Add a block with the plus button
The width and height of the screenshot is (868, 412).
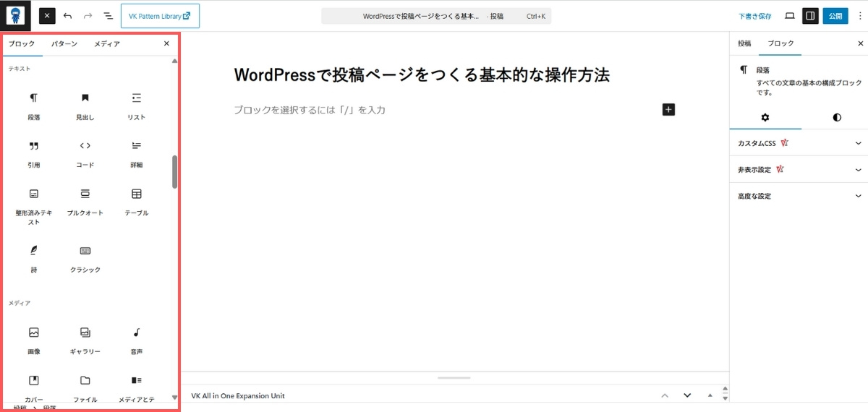click(x=668, y=110)
